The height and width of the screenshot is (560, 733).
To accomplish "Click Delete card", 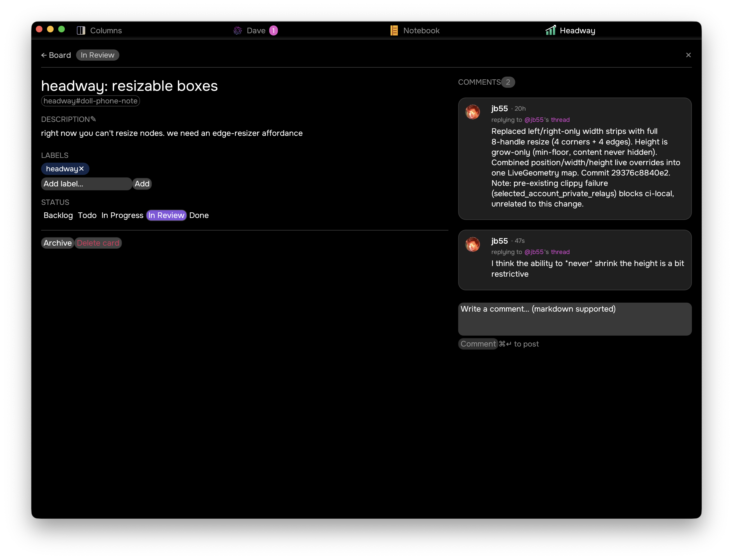I will [98, 243].
